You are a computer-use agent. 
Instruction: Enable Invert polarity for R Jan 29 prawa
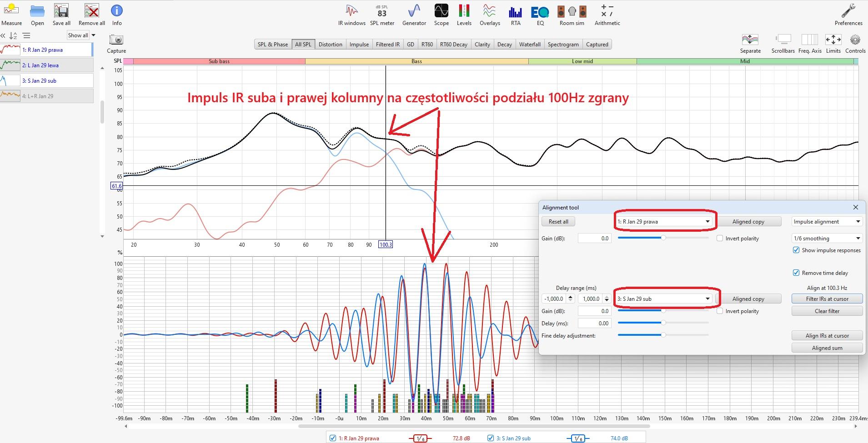coord(720,239)
